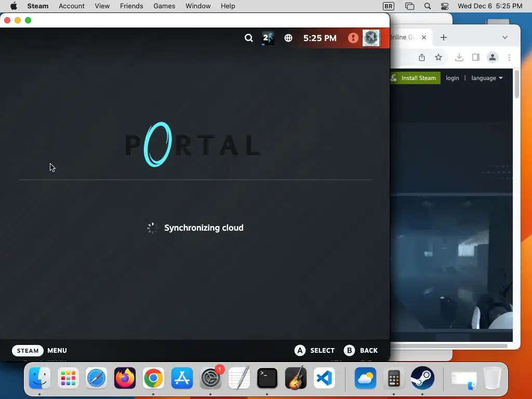The width and height of the screenshot is (532, 399).
Task: Open Finder from the Dock
Action: coord(39,378)
